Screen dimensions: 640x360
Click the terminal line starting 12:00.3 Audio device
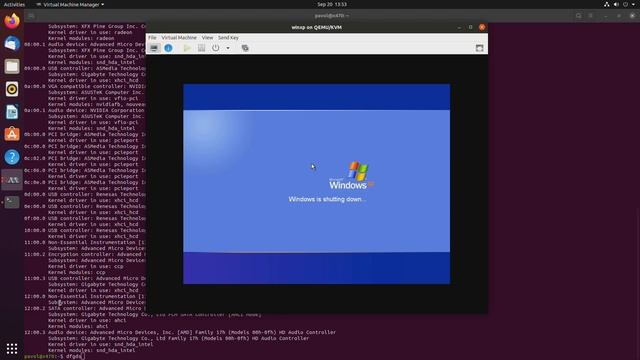(180, 332)
